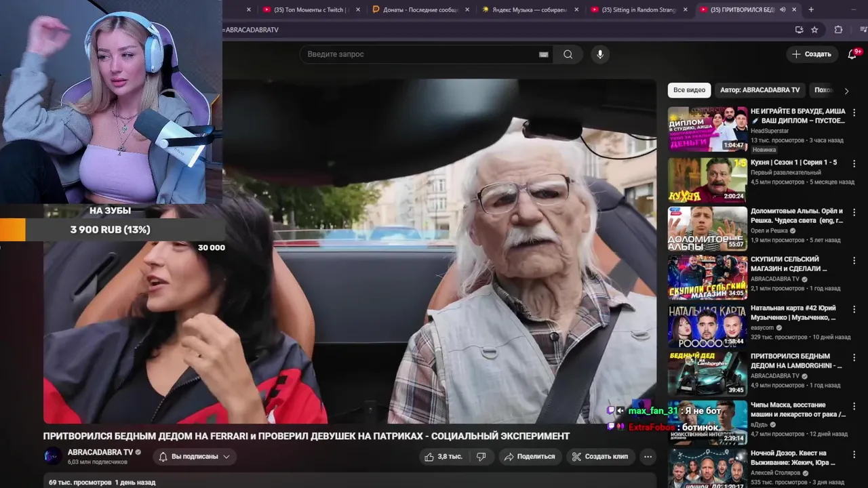Open the YouTube notifications bell
This screenshot has width=868, height=488.
click(852, 54)
